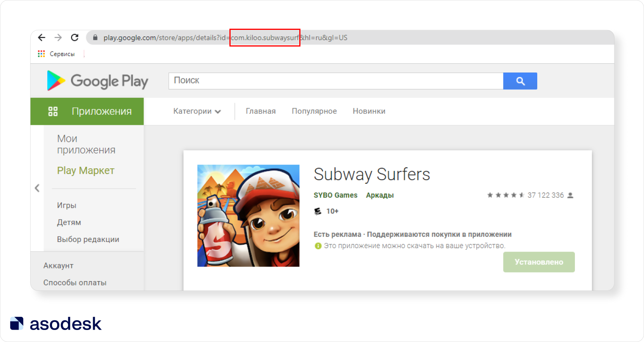Collapse sidebar using left chevron

pos(37,188)
